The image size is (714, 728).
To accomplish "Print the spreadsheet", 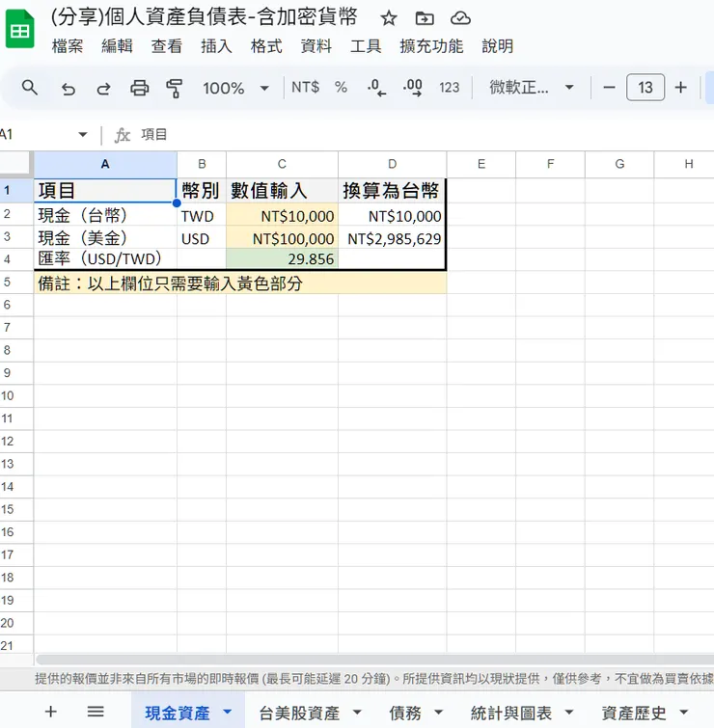I will [139, 88].
